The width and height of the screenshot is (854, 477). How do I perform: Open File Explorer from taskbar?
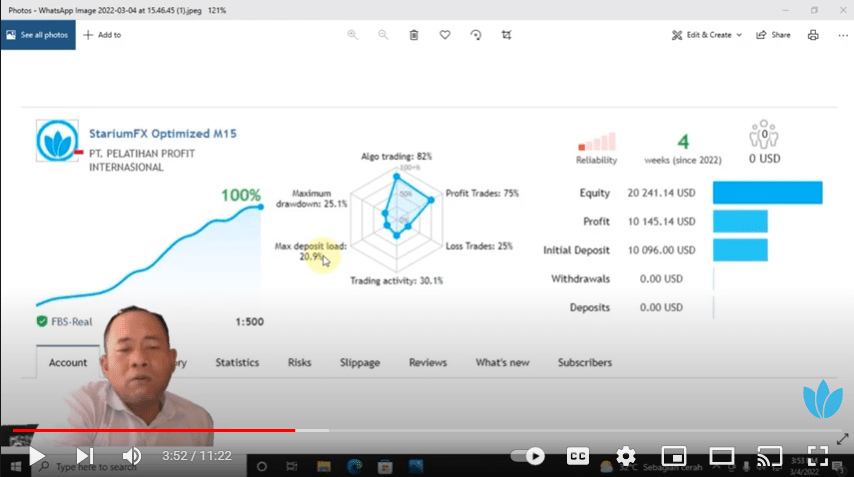pyautogui.click(x=324, y=467)
